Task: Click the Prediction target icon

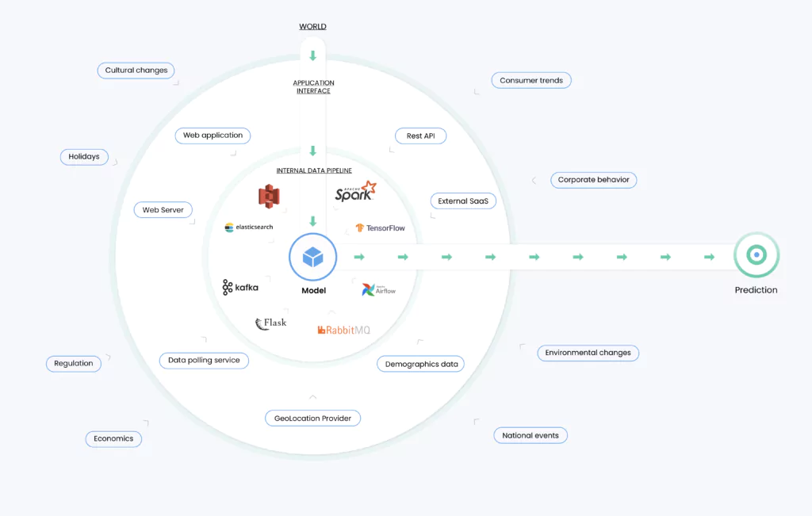Action: (756, 254)
